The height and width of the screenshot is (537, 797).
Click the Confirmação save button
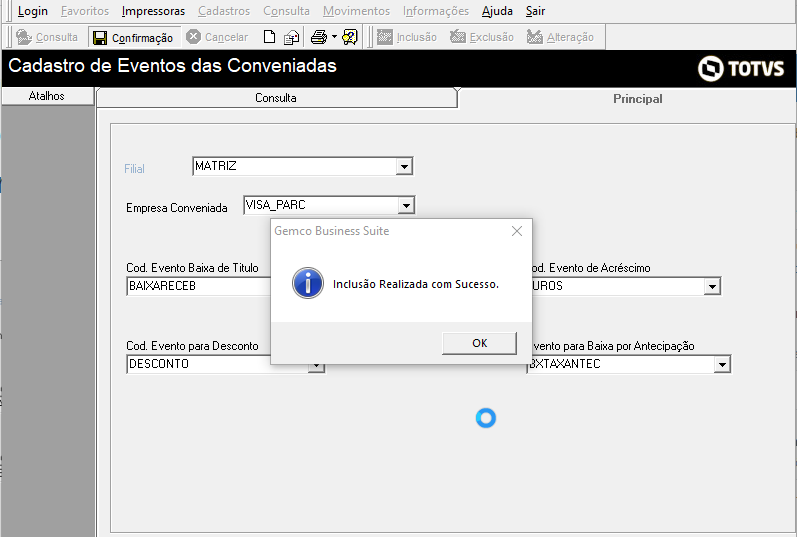pyautogui.click(x=134, y=38)
